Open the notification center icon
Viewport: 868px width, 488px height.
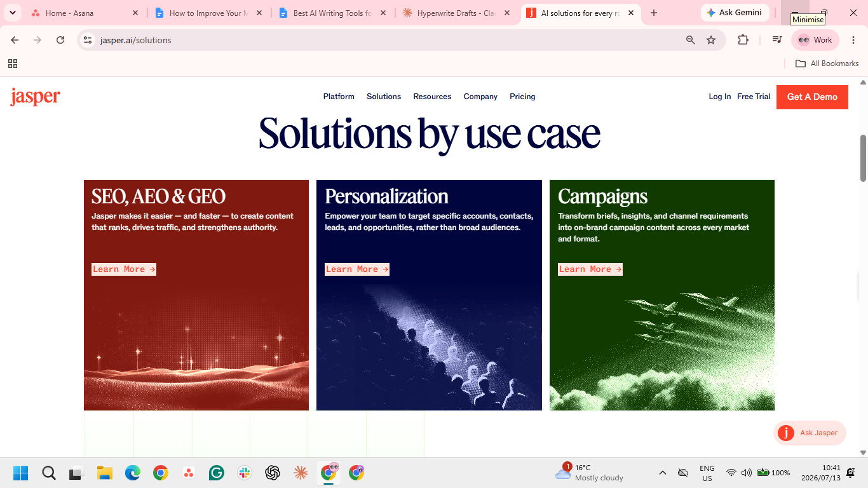(851, 473)
